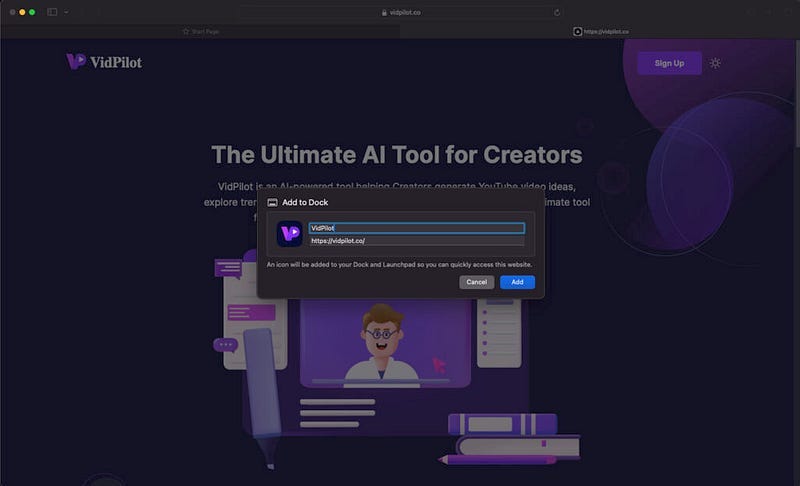The width and height of the screenshot is (800, 486).
Task: Reload the page with the refresh icon
Action: (557, 12)
